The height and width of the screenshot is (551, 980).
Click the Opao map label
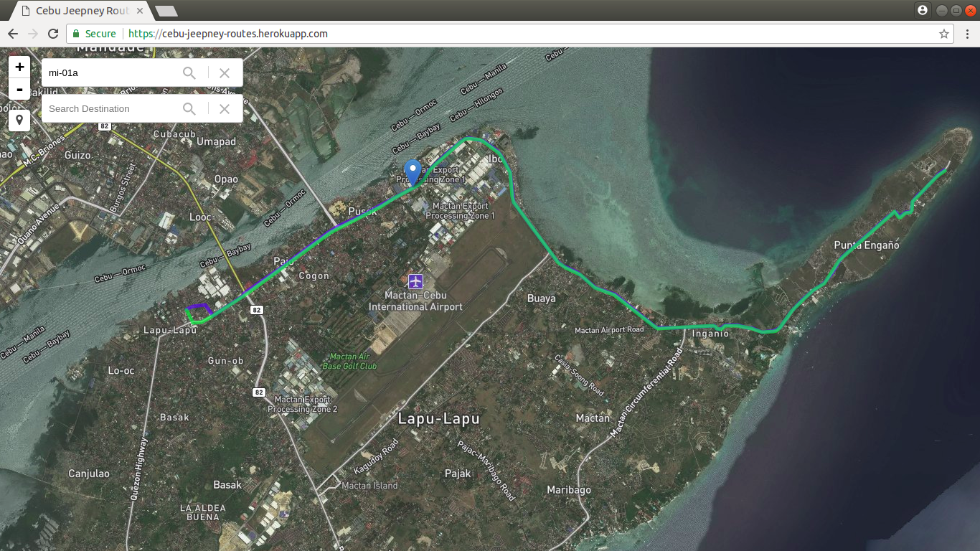(x=226, y=179)
